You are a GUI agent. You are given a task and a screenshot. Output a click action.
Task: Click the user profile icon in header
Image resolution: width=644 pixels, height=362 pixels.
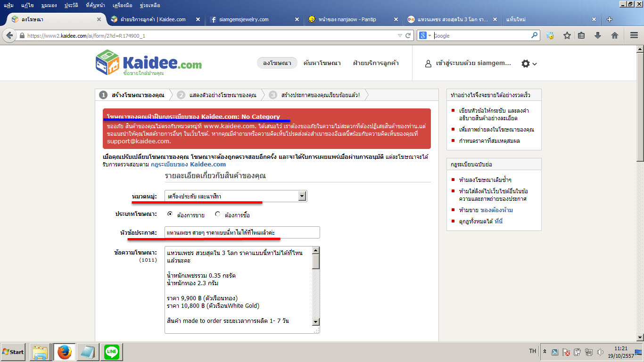(428, 64)
